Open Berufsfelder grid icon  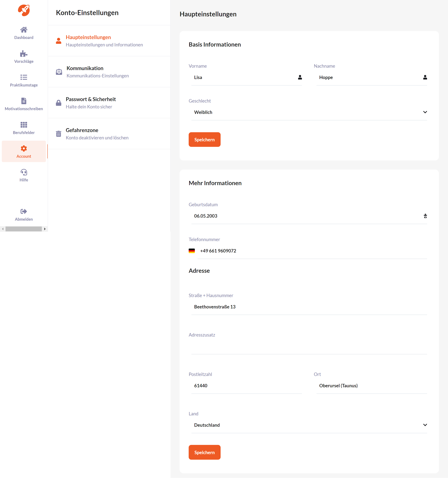(x=24, y=125)
